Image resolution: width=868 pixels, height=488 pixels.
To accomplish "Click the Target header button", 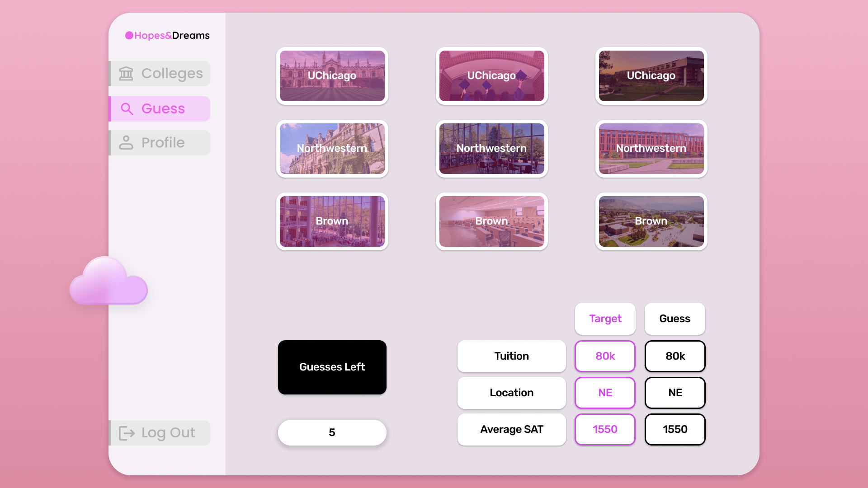I will click(x=605, y=319).
